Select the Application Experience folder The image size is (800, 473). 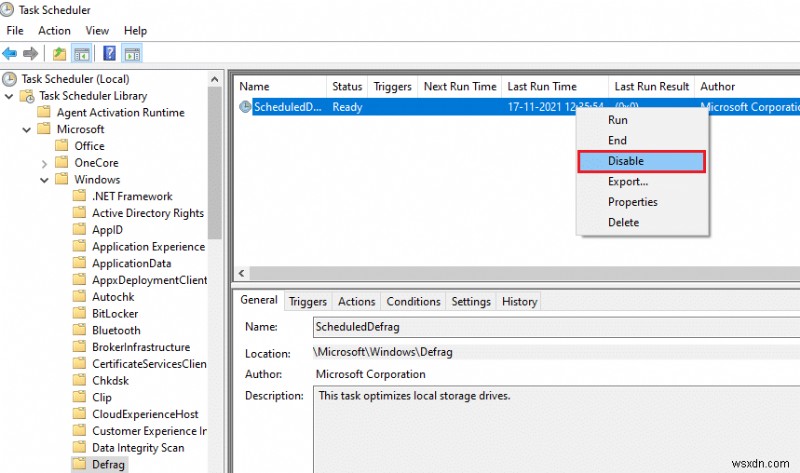coord(148,247)
